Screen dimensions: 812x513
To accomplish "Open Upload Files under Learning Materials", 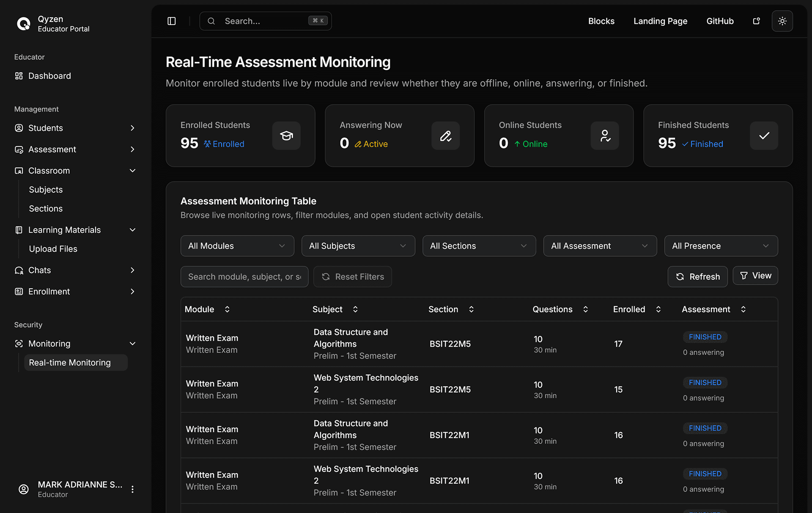I will coord(53,249).
